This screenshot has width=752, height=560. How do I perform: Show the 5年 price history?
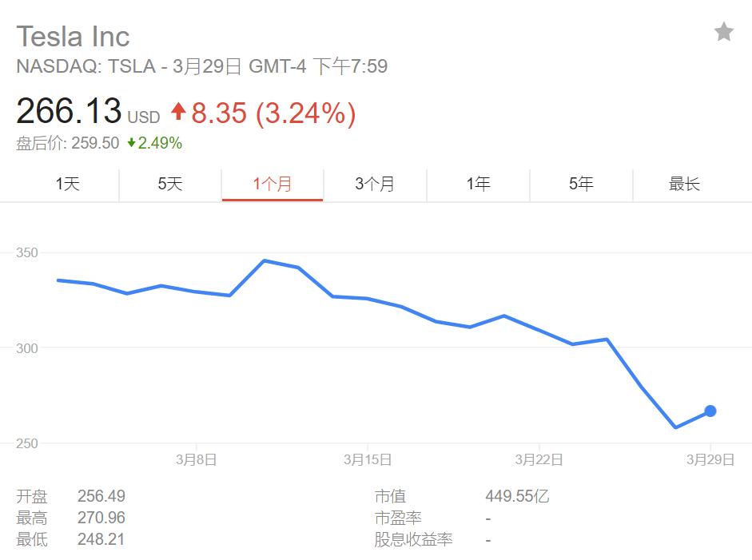(581, 184)
